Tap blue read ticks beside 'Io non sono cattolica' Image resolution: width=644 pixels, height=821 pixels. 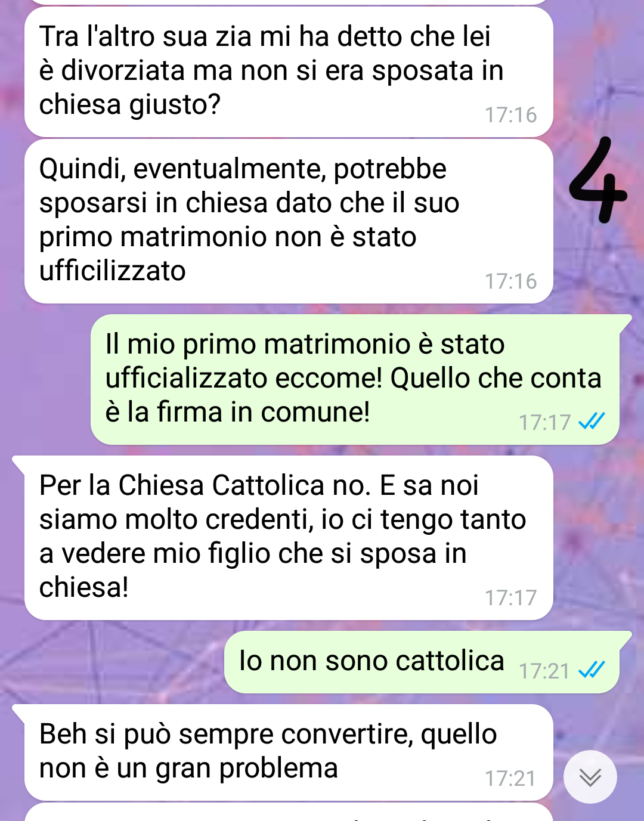coord(592,670)
